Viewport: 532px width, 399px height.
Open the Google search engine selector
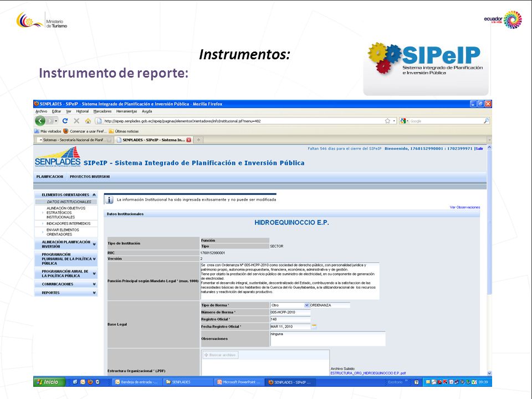pyautogui.click(x=404, y=121)
